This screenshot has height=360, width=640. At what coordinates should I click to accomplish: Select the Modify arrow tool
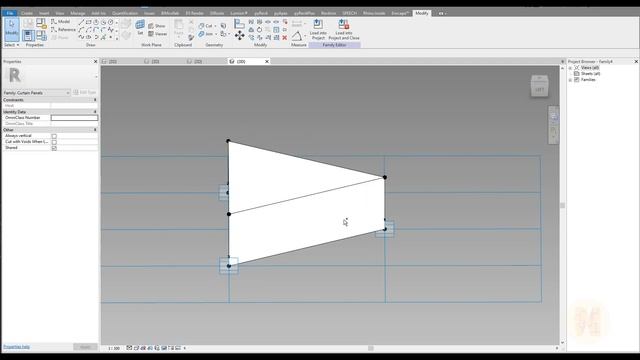coord(11,29)
